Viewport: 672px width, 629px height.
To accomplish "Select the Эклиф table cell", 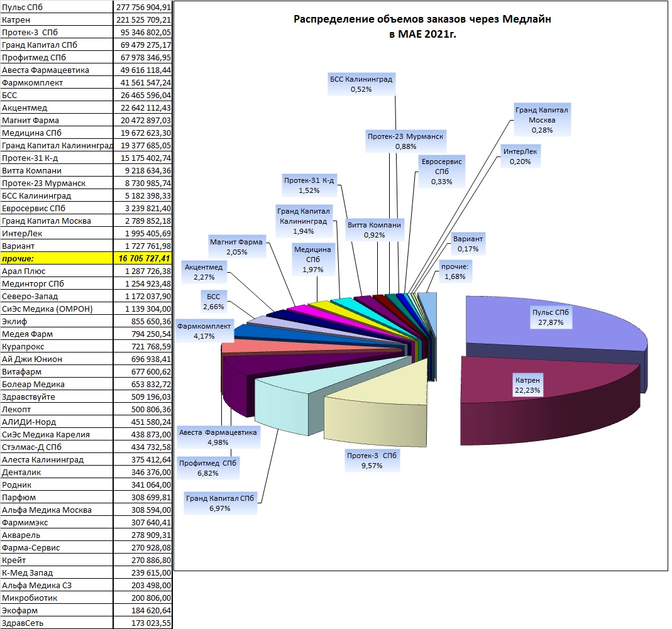I will [57, 321].
